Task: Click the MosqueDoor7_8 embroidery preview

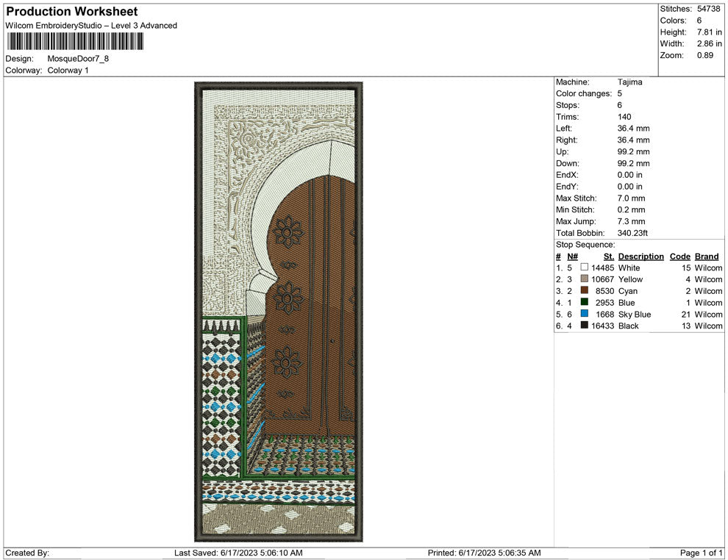Action: tap(278, 310)
